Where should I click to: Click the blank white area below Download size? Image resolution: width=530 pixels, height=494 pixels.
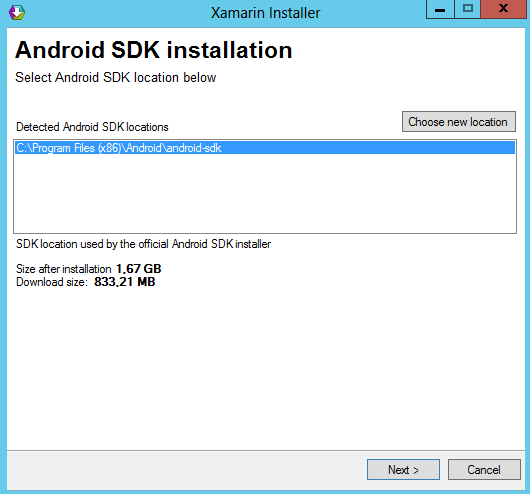click(265, 369)
